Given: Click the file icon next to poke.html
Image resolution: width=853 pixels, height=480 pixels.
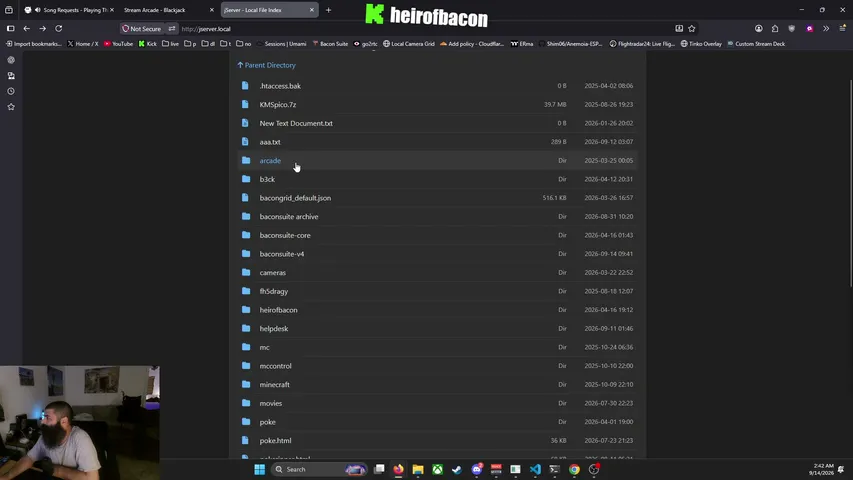Looking at the screenshot, I should 245,440.
